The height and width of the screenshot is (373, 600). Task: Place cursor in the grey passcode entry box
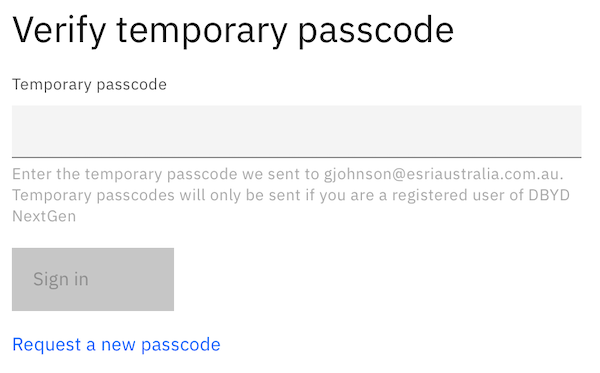click(x=297, y=131)
